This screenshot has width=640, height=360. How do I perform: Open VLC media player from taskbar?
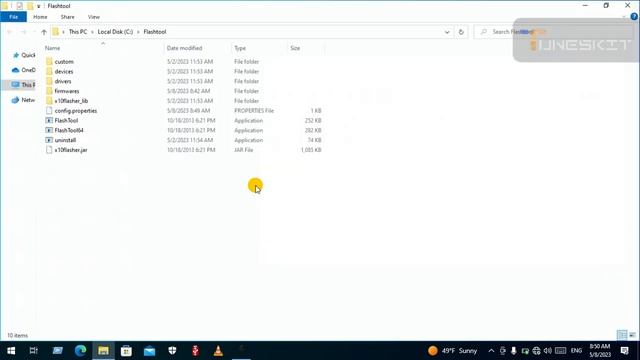click(218, 351)
